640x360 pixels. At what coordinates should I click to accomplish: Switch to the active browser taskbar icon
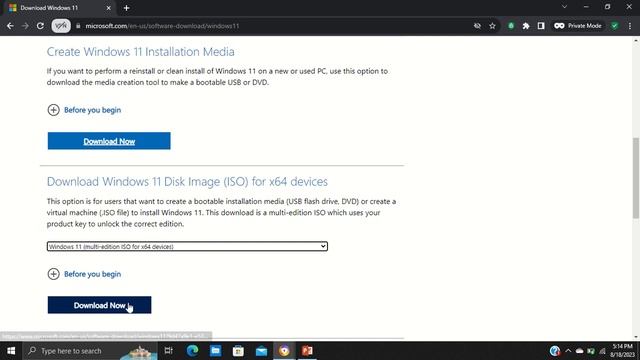(284, 351)
